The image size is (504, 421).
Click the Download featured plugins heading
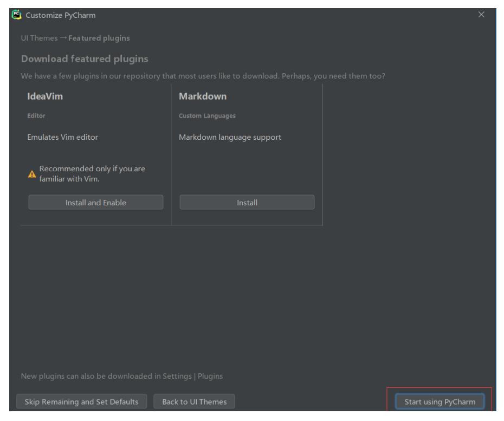tap(85, 59)
